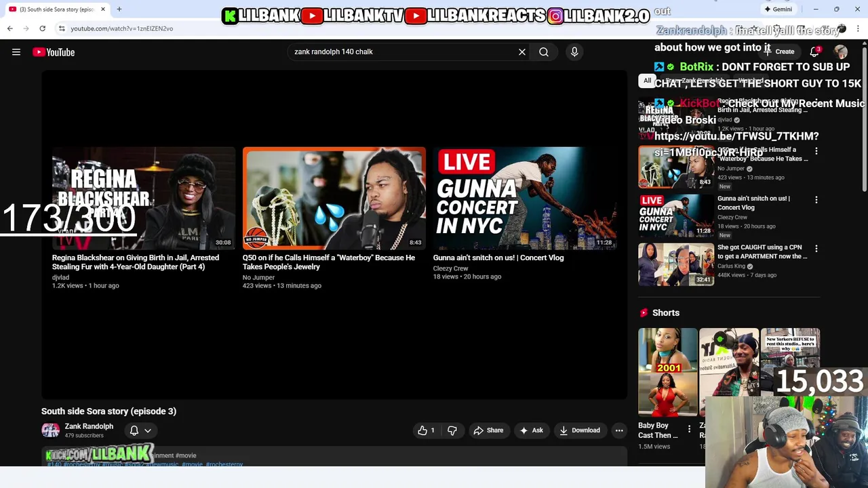Open the Zank Randolph channel avatar
The width and height of the screenshot is (868, 488).
coord(50,430)
